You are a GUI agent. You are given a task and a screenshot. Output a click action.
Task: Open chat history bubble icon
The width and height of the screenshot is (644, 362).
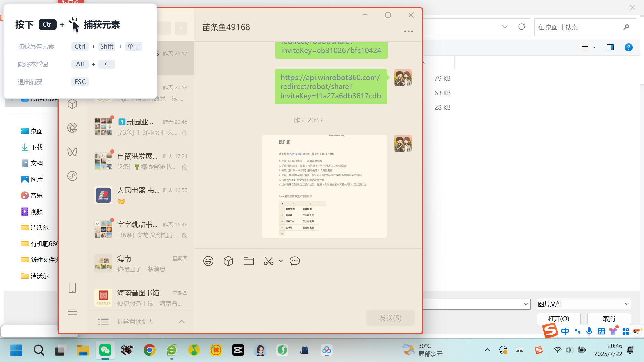(295, 261)
